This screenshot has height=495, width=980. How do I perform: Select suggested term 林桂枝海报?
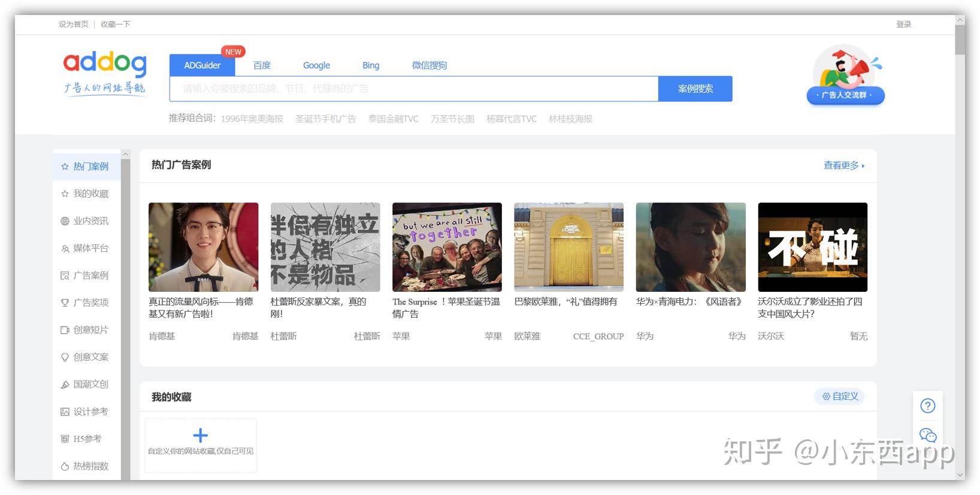click(570, 119)
